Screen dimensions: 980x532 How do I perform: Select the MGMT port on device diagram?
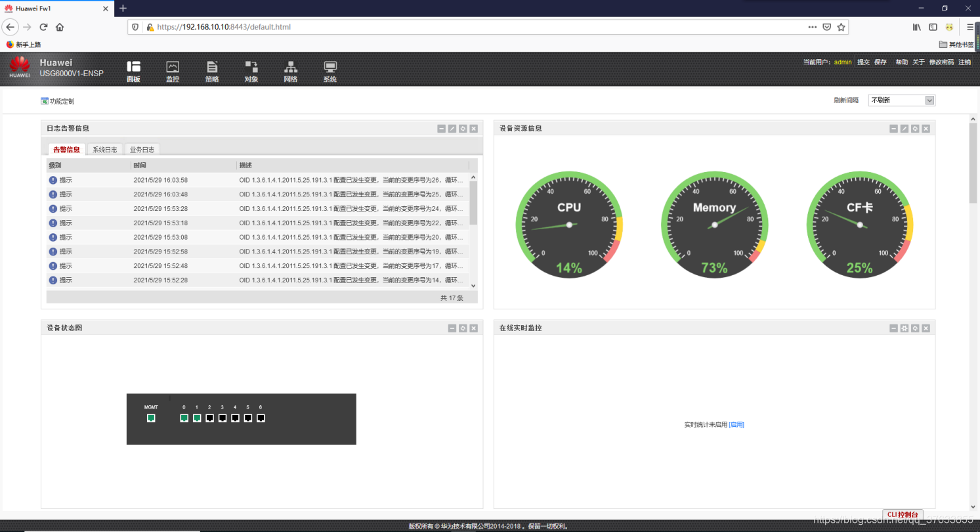[151, 418]
